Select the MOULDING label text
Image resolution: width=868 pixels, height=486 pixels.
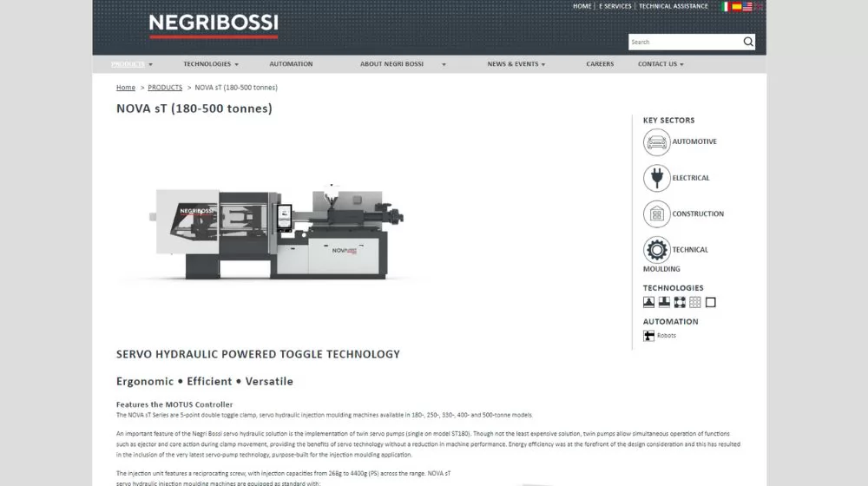click(661, 269)
